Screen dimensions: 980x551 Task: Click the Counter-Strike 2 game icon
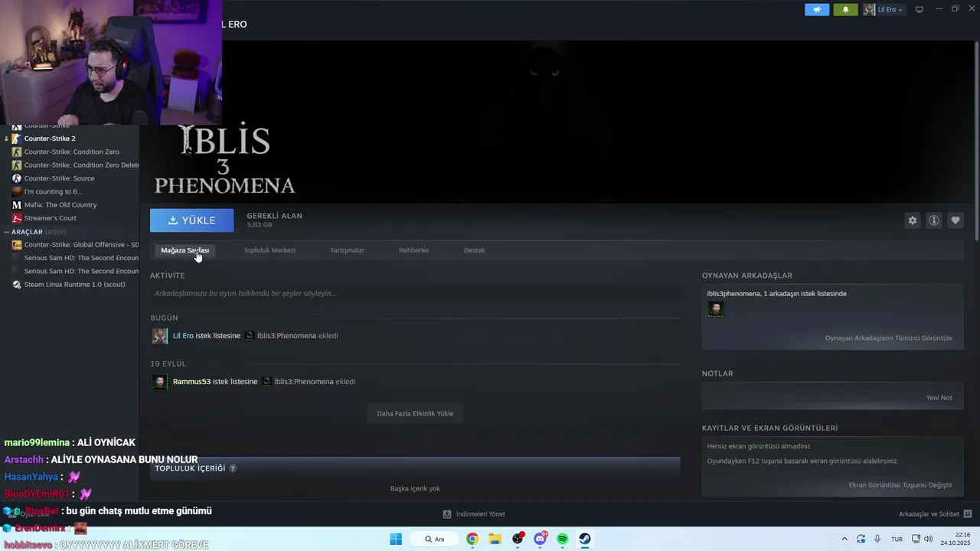(x=17, y=139)
